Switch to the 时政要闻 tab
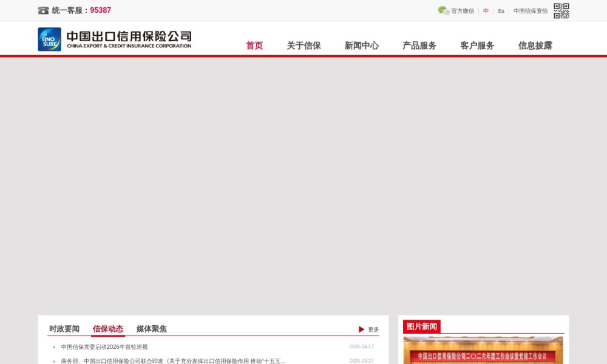 click(64, 329)
